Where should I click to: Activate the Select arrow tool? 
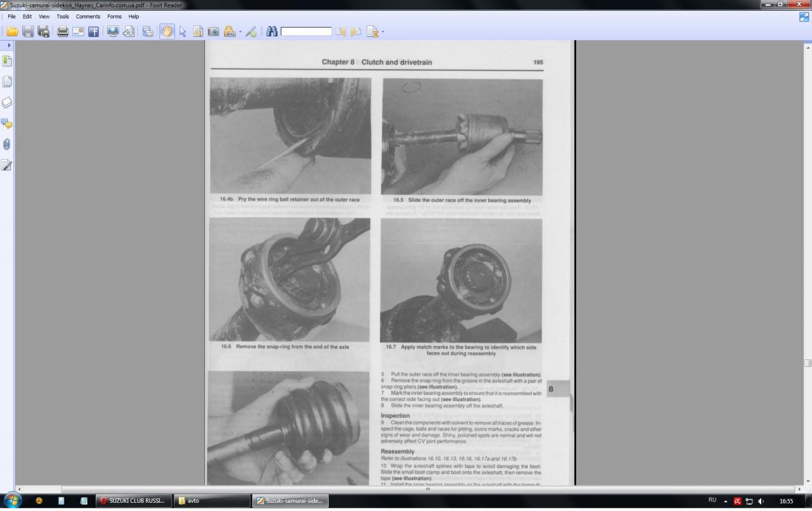point(183,32)
